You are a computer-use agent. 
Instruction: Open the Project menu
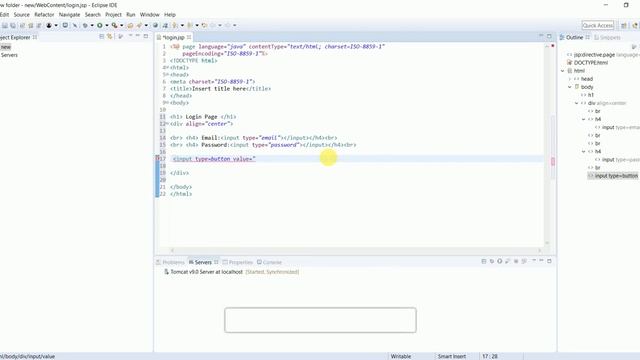(113, 14)
